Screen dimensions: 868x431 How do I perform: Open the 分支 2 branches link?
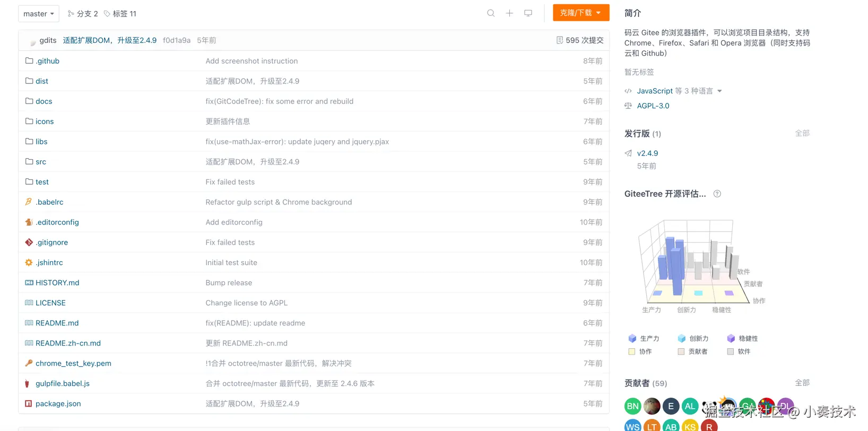(83, 14)
